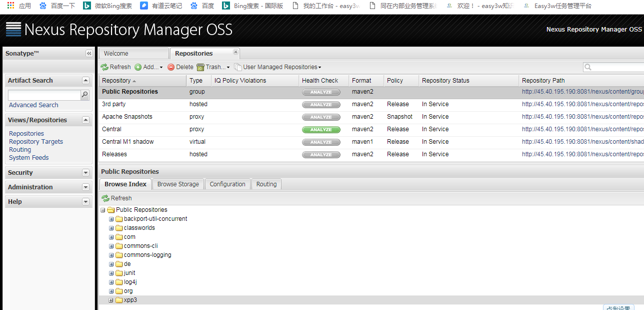
Task: Open the Routing tab
Action: [266, 184]
